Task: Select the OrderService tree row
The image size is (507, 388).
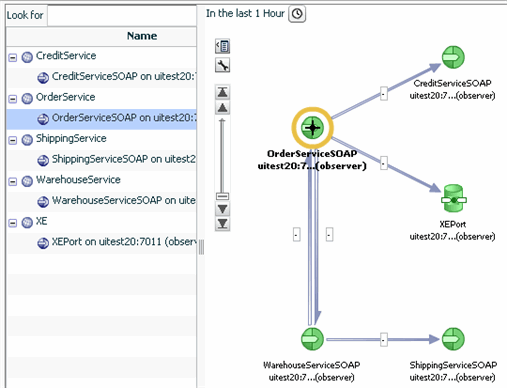Action: 101,98
